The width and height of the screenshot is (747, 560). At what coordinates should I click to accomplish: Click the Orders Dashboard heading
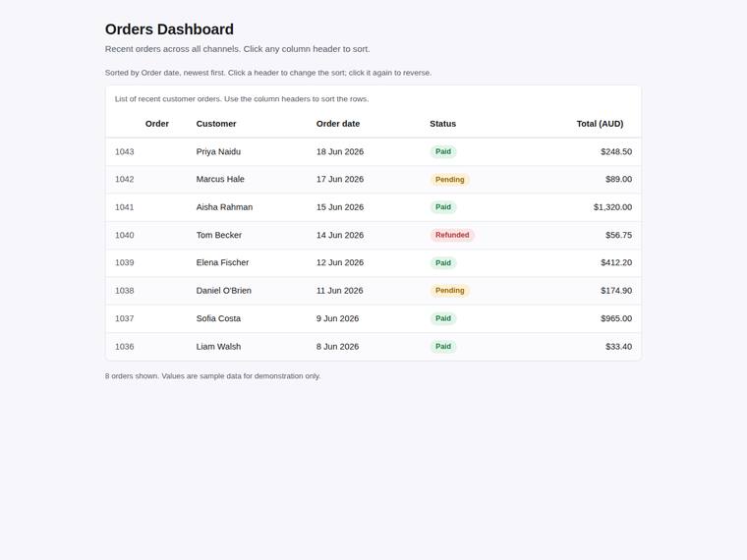pyautogui.click(x=169, y=29)
